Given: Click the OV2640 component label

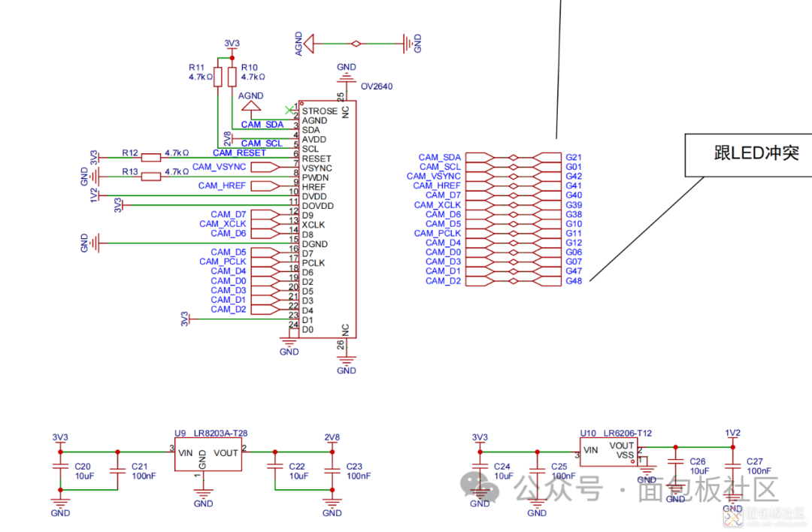Looking at the screenshot, I should (x=377, y=86).
